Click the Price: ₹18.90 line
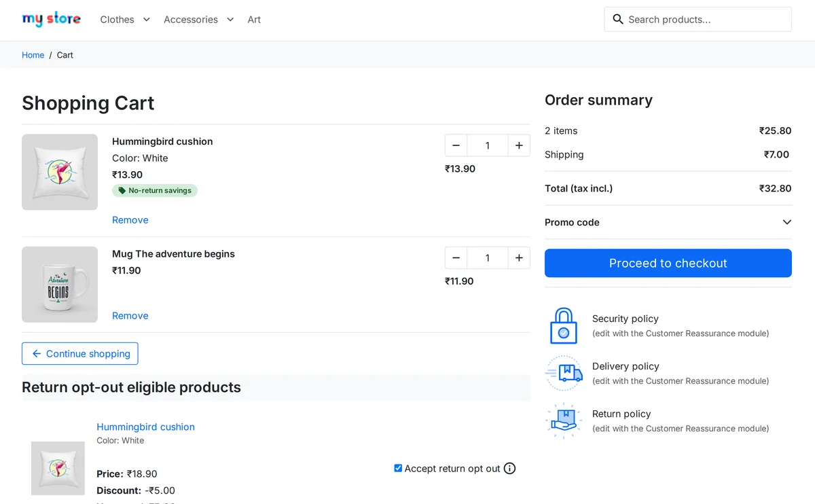The image size is (815, 504). pos(127,474)
